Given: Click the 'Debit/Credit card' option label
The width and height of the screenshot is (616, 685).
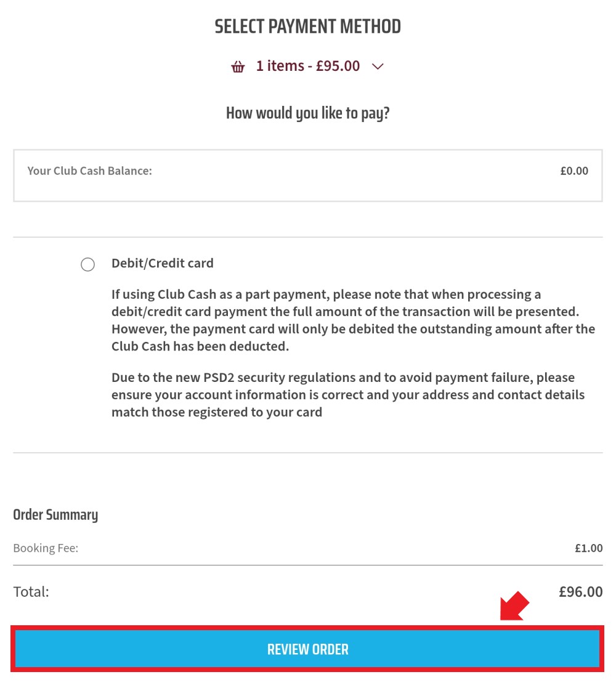Looking at the screenshot, I should (163, 263).
